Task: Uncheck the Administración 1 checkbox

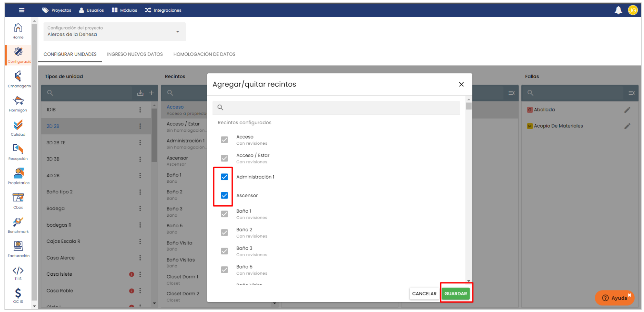Action: pyautogui.click(x=224, y=177)
